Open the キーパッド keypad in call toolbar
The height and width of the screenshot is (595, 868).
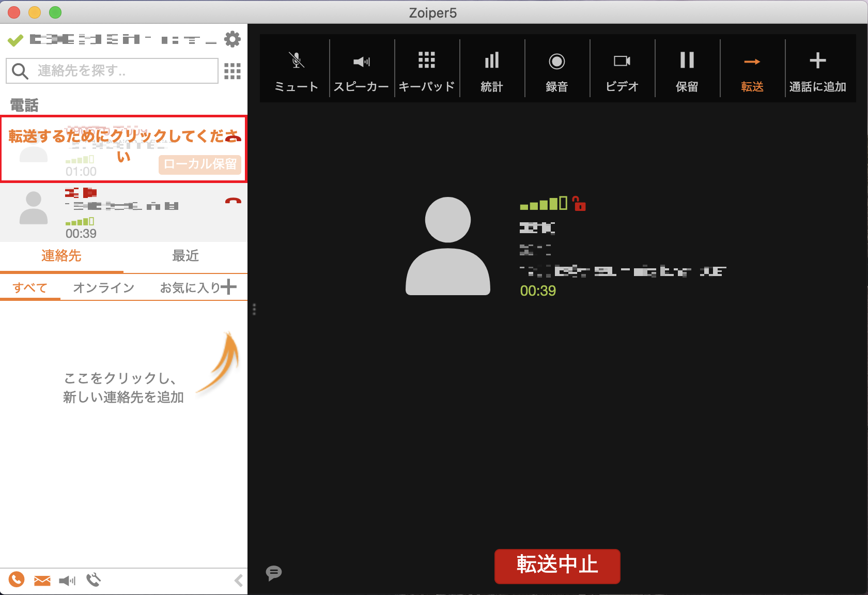(427, 68)
